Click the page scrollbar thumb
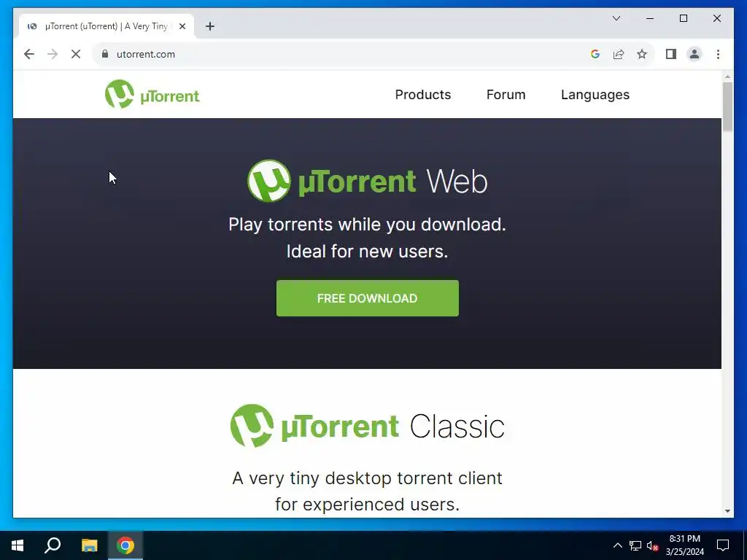The image size is (747, 560). [x=727, y=106]
